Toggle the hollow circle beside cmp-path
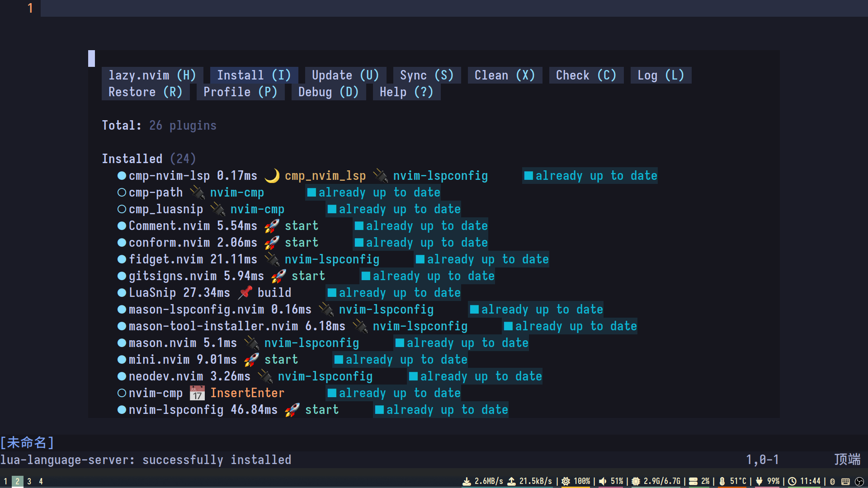This screenshot has width=868, height=488. pos(122,192)
